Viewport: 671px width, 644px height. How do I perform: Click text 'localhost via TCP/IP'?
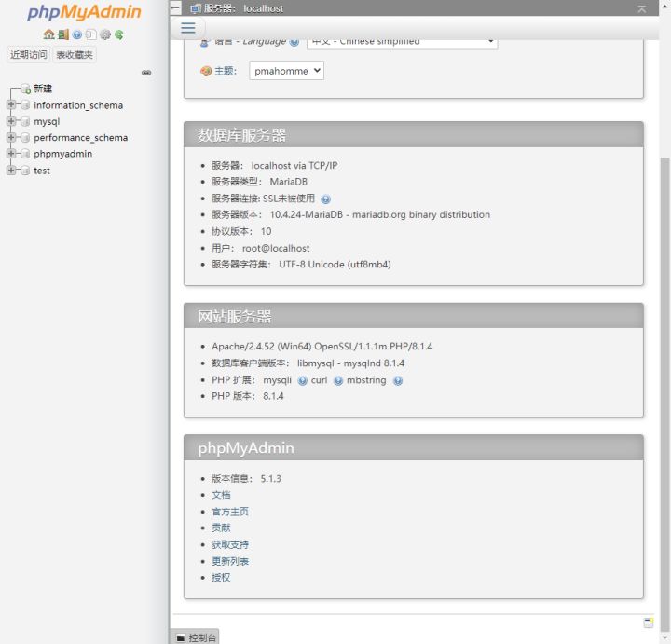pos(294,166)
